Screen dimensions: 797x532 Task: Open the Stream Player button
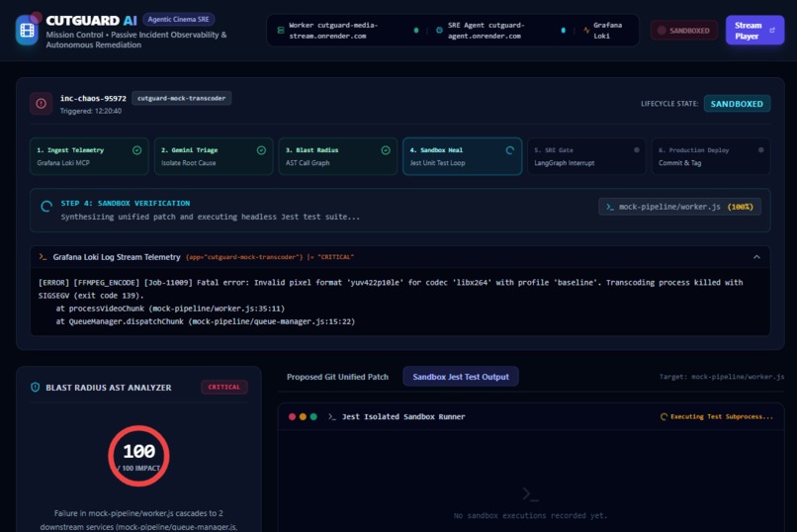coord(754,31)
